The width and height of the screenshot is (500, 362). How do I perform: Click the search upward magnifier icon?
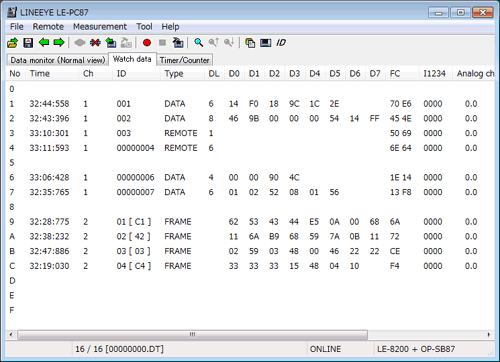(x=214, y=42)
